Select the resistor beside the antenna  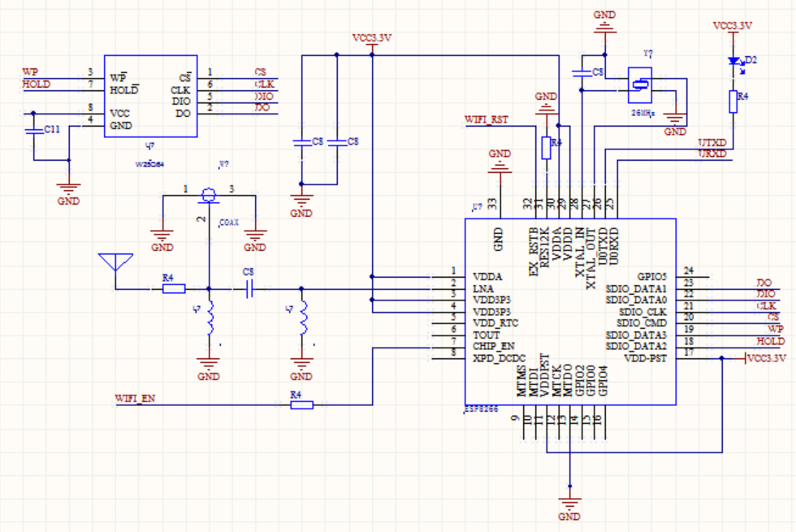173,288
